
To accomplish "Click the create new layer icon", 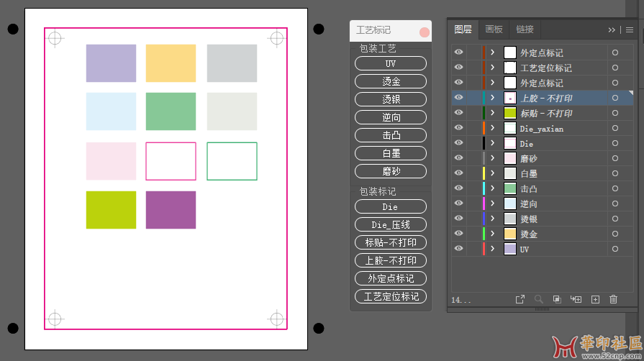I will point(595,300).
